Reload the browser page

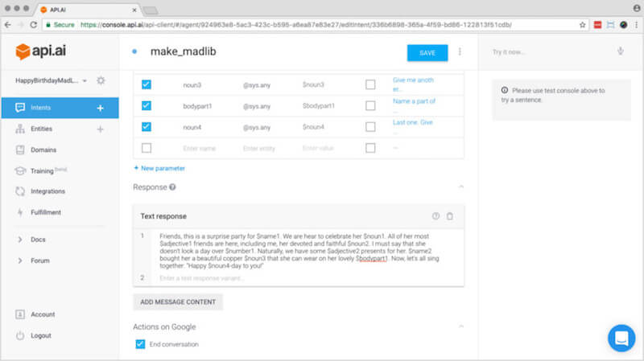(x=34, y=25)
